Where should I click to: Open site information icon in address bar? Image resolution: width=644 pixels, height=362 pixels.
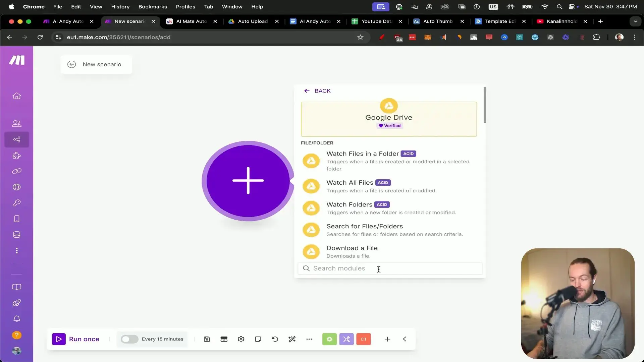coord(58,37)
